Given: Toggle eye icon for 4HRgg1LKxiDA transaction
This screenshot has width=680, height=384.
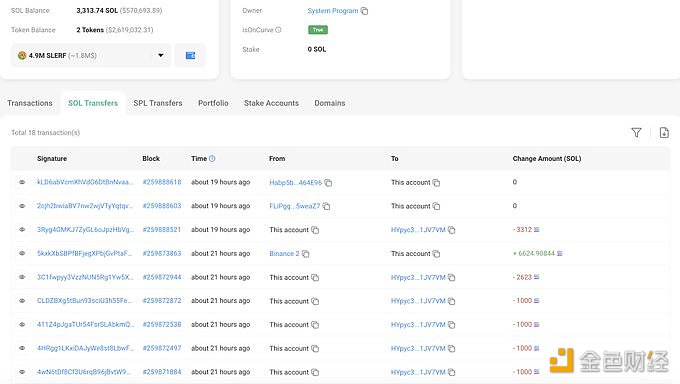Looking at the screenshot, I should pos(22,348).
